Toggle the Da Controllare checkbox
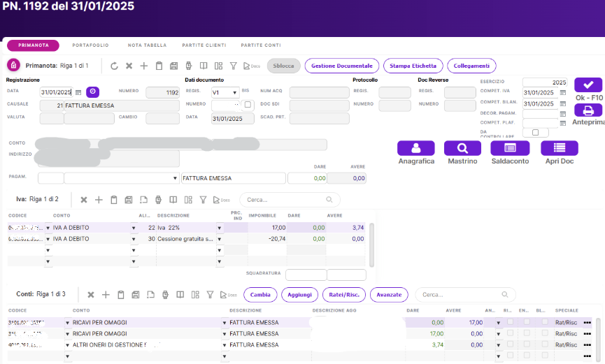This screenshot has height=364, width=605. 535,132
